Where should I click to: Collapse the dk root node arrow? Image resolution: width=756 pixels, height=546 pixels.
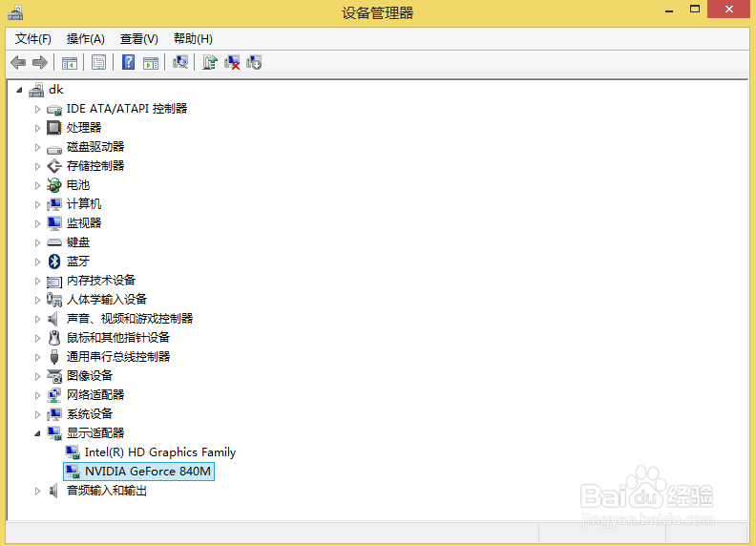click(x=19, y=90)
